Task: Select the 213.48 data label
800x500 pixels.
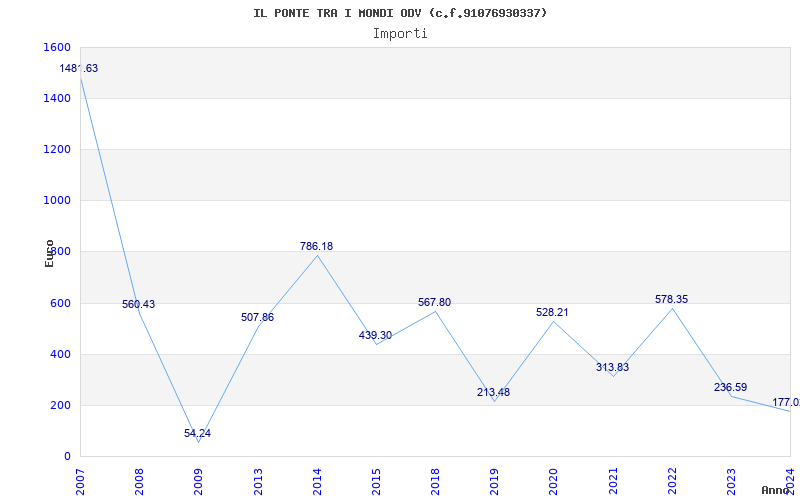Action: tap(493, 393)
